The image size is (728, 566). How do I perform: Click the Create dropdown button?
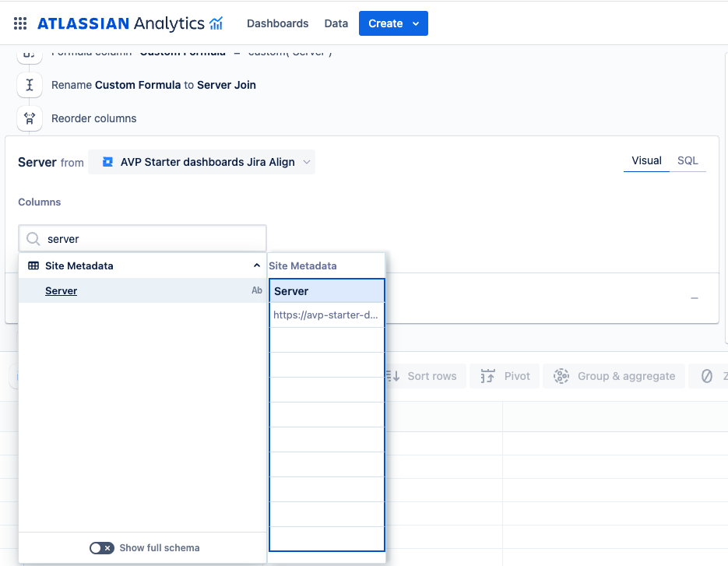pos(393,23)
